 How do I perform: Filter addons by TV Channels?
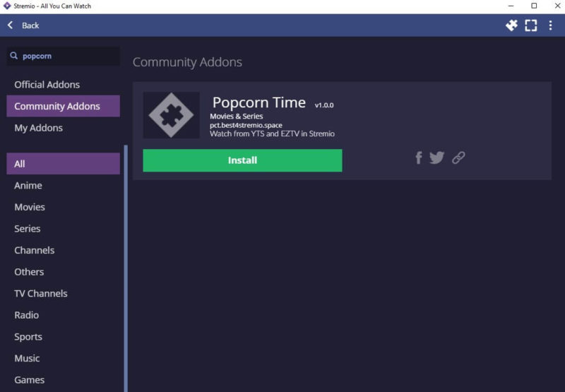(x=63, y=293)
